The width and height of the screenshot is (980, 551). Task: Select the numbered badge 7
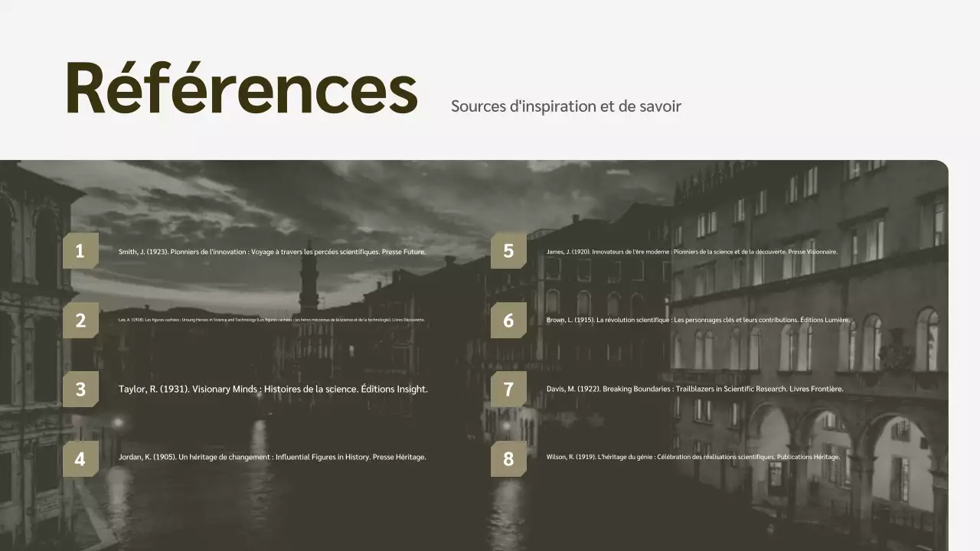508,389
